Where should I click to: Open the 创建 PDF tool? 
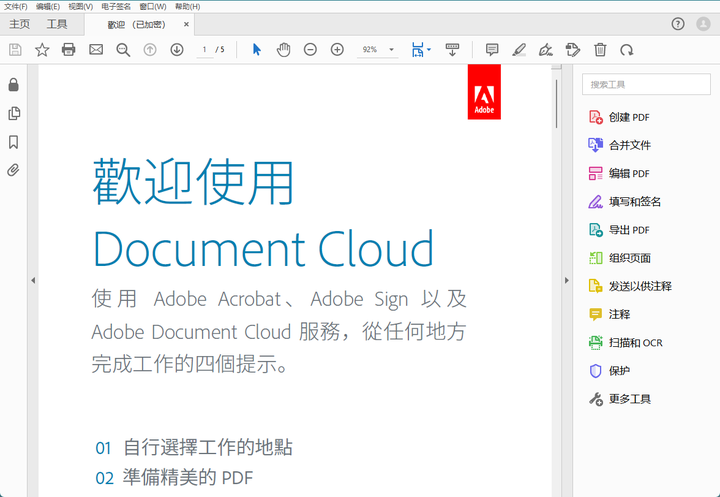[x=619, y=117]
